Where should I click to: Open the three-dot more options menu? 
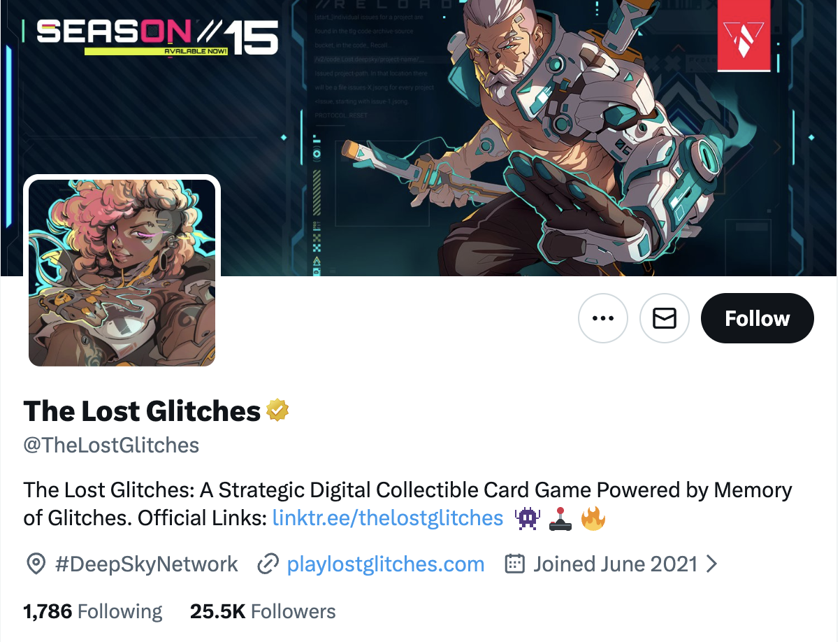pyautogui.click(x=603, y=318)
